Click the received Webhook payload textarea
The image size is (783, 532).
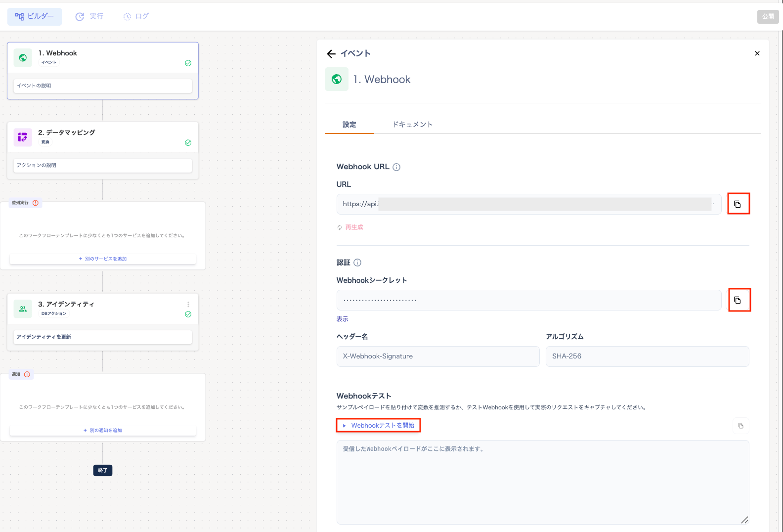pyautogui.click(x=543, y=482)
